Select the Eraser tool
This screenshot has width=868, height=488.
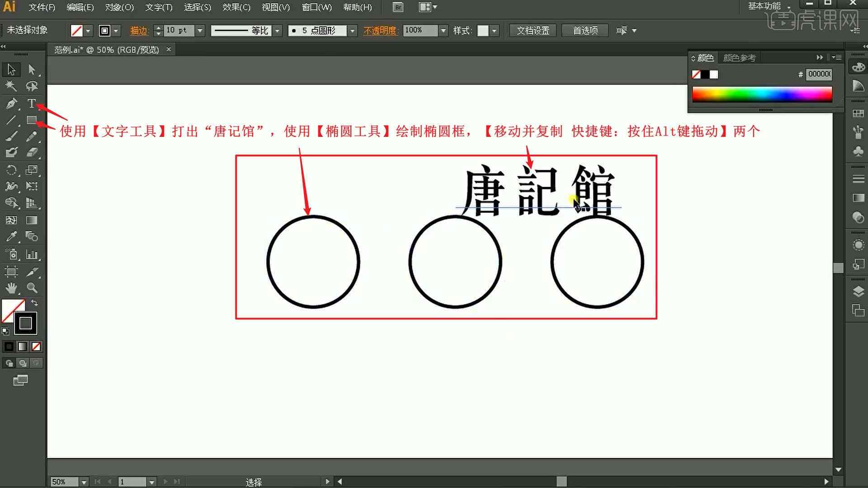pyautogui.click(x=32, y=152)
